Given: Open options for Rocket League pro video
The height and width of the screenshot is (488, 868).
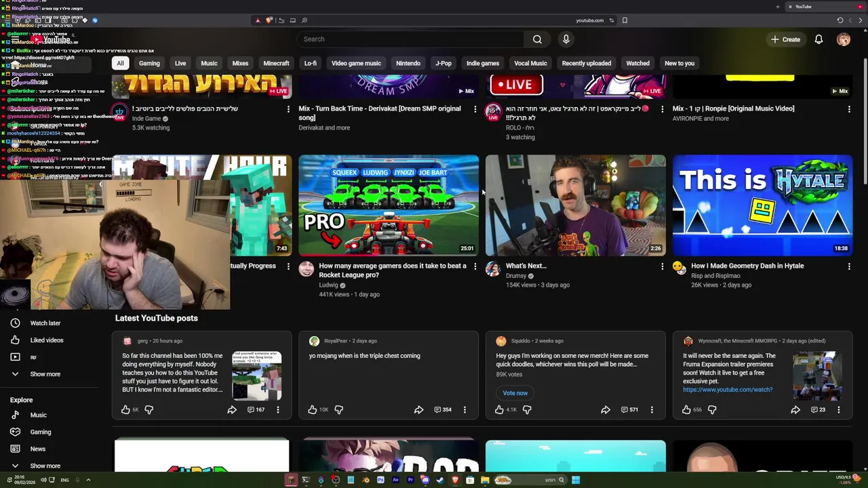Looking at the screenshot, I should coord(475,266).
